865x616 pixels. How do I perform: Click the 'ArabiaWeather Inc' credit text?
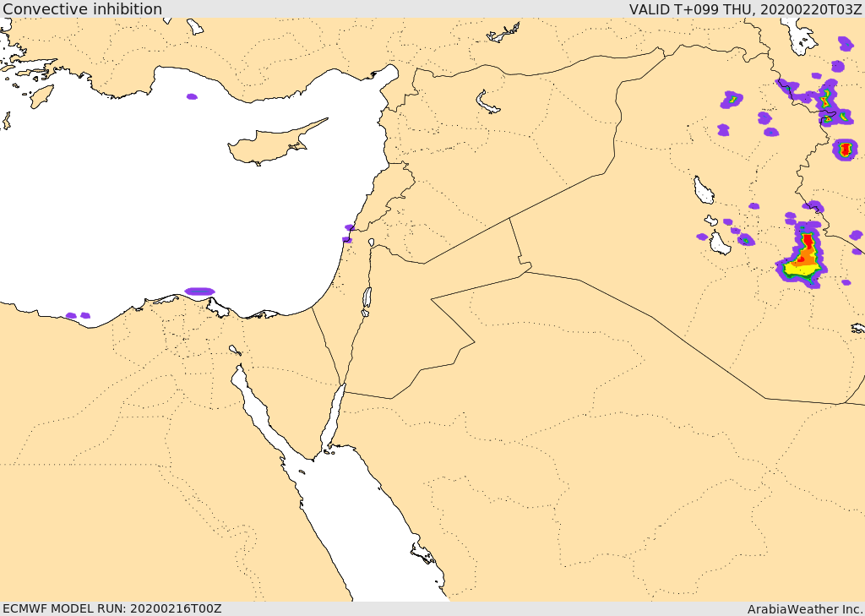pos(805,609)
